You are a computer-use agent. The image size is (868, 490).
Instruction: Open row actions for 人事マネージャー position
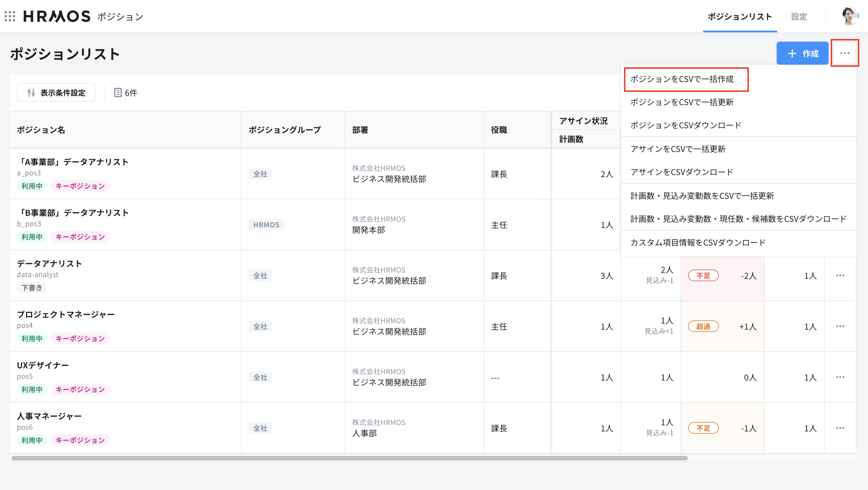coord(840,428)
